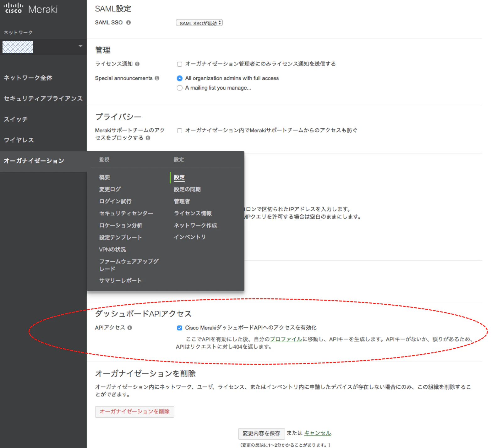The height and width of the screenshot is (448, 491).
Task: Click the APIアクセス info icon
Action: (130, 328)
